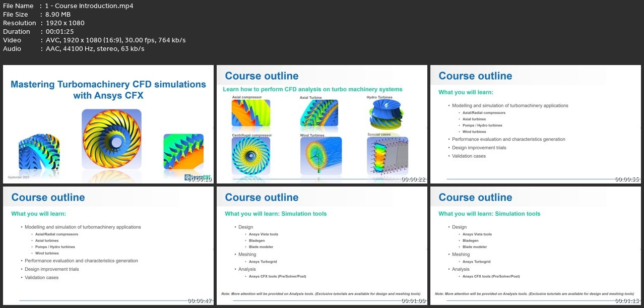Open the frame thumbnail stamped 00:01:00
Viewport: 644px width, 308px height.
[x=321, y=245]
